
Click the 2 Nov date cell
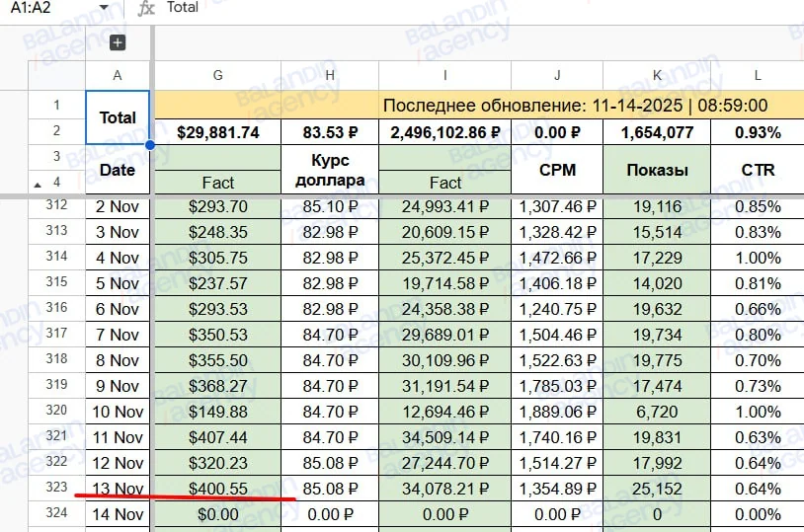(x=118, y=206)
